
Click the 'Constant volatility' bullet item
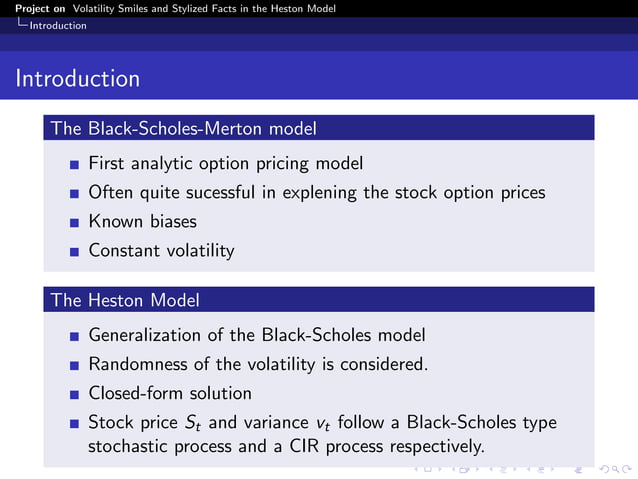(162, 250)
